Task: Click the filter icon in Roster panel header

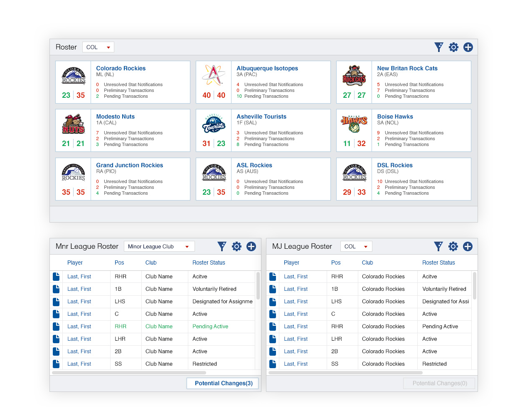Action: click(x=439, y=47)
